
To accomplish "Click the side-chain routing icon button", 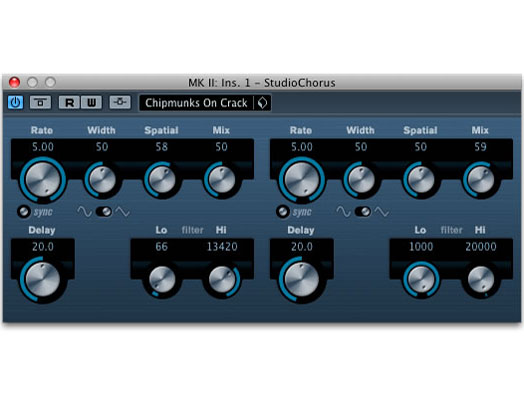I will pos(120,102).
